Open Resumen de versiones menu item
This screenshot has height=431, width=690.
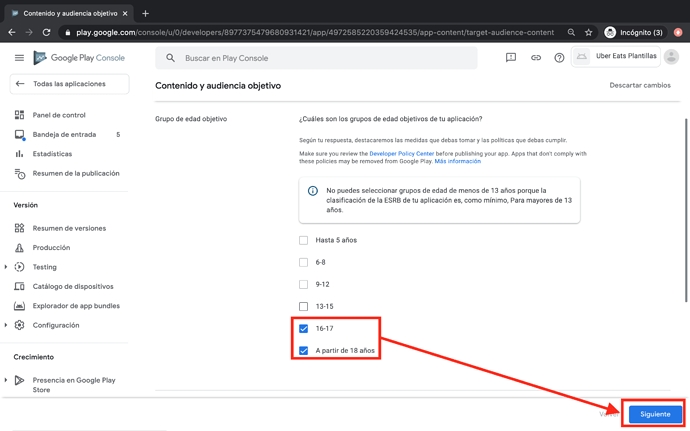pos(69,228)
